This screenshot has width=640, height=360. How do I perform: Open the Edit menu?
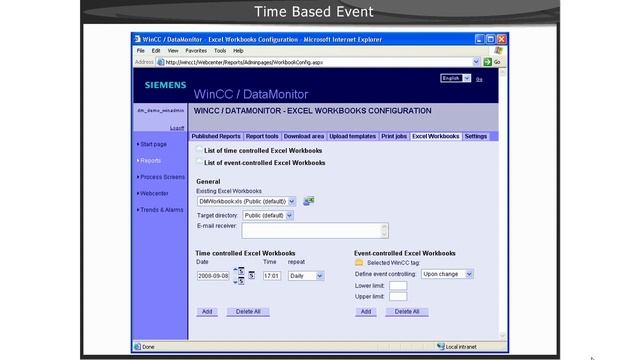(x=156, y=51)
